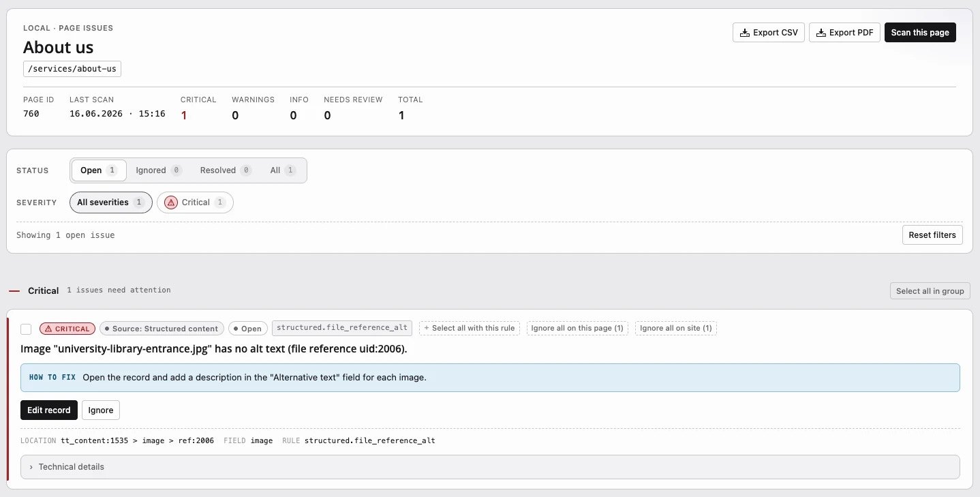Image resolution: width=980 pixels, height=497 pixels.
Task: Filter issues by Critical severity
Action: click(x=195, y=202)
